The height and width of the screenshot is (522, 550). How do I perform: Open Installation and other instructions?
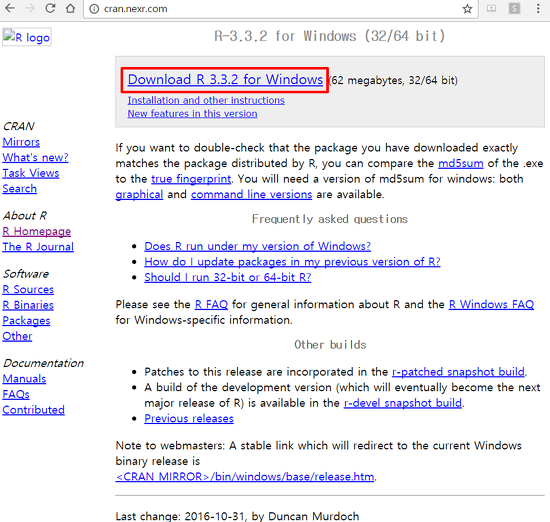tap(206, 100)
